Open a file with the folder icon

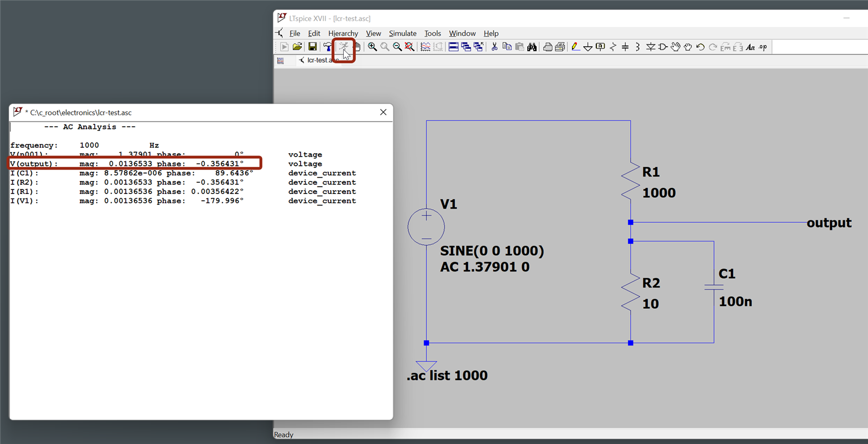pyautogui.click(x=297, y=47)
